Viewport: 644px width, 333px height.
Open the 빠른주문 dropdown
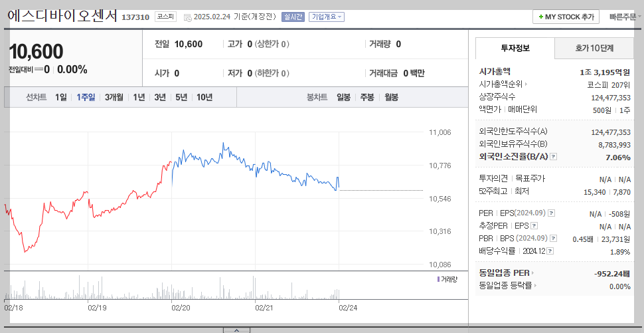625,17
